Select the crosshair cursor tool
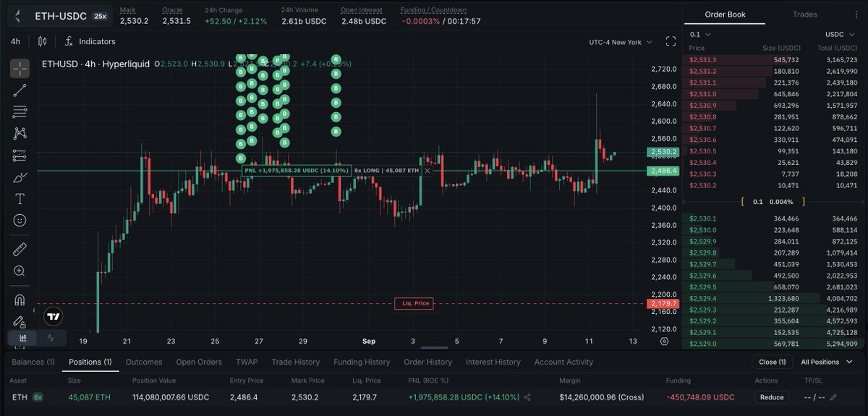This screenshot has height=416, width=868. coord(20,69)
